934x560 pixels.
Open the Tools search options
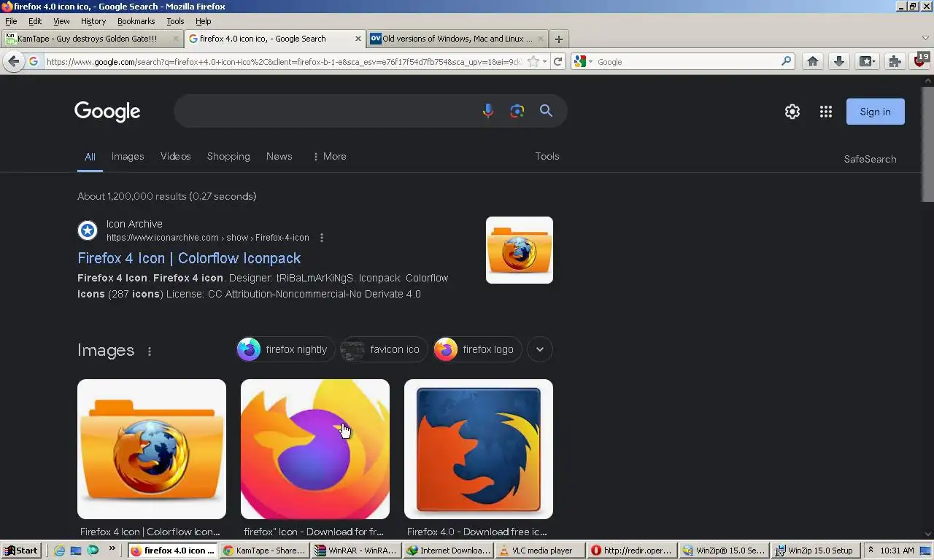tap(547, 156)
